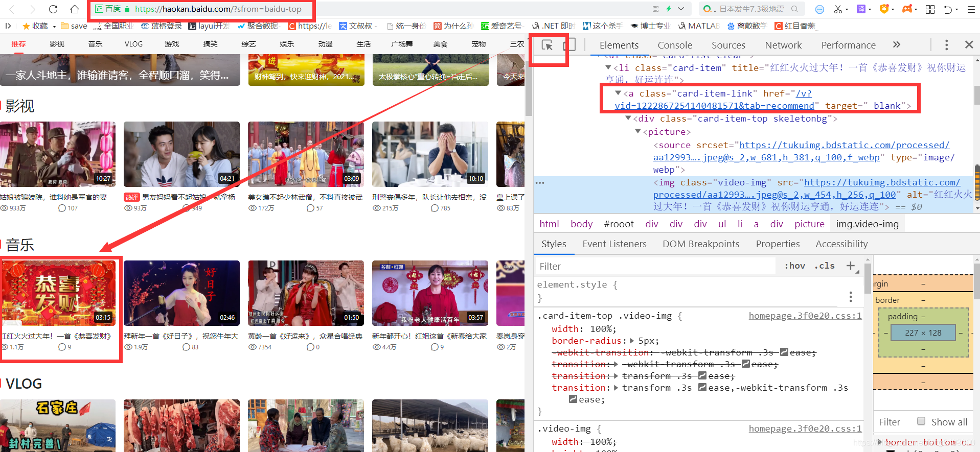Image resolution: width=980 pixels, height=452 pixels.
Task: Expand address bar history dropdown chevron
Action: (681, 9)
